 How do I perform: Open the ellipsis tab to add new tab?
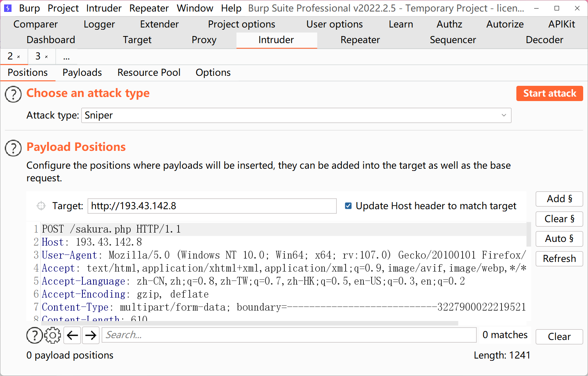tap(66, 57)
